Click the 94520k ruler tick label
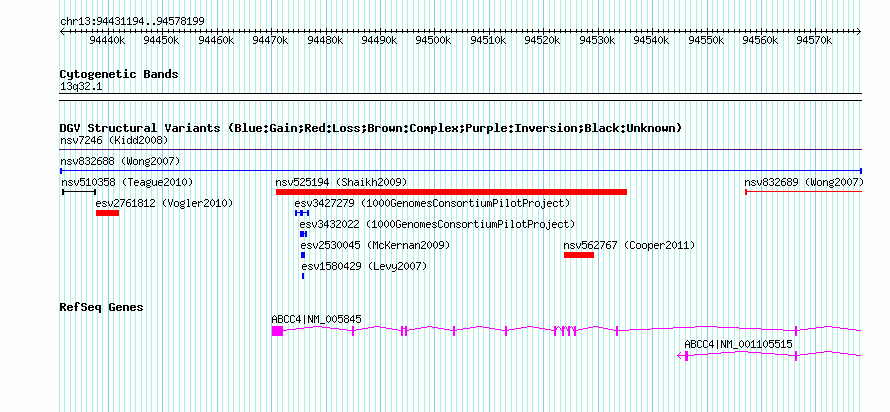 [543, 40]
